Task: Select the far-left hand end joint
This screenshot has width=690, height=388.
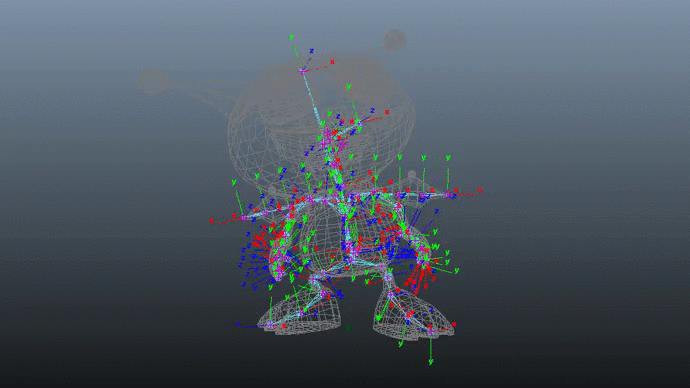Action: (x=243, y=218)
